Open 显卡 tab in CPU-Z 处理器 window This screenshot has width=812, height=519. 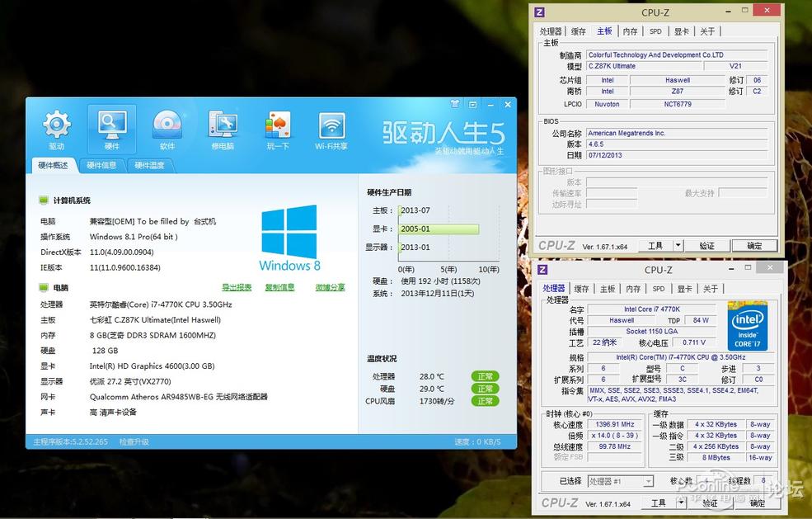[684, 289]
